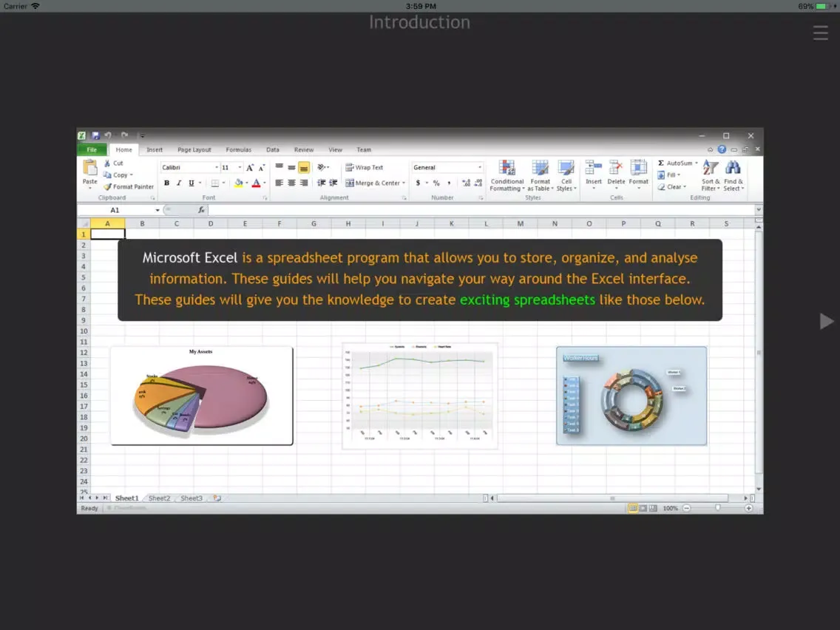Open Conditional Formatting dropdown
Image resolution: width=840 pixels, height=630 pixels.
click(x=507, y=176)
